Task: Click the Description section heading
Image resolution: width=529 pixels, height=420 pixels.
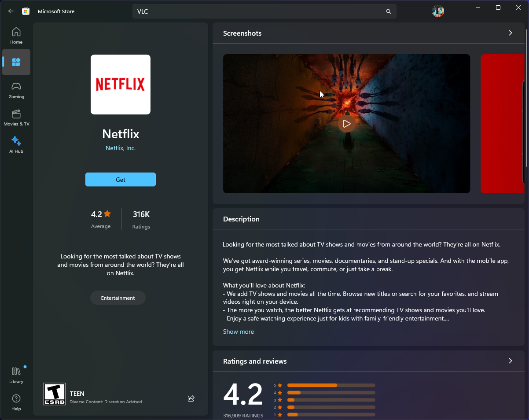Action: [241, 219]
